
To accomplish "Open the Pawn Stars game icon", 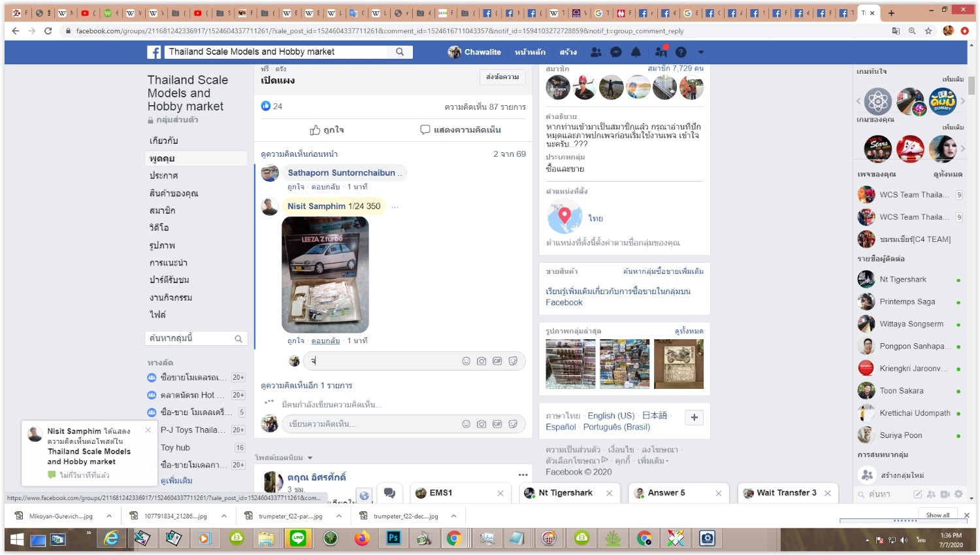I will coord(878,149).
